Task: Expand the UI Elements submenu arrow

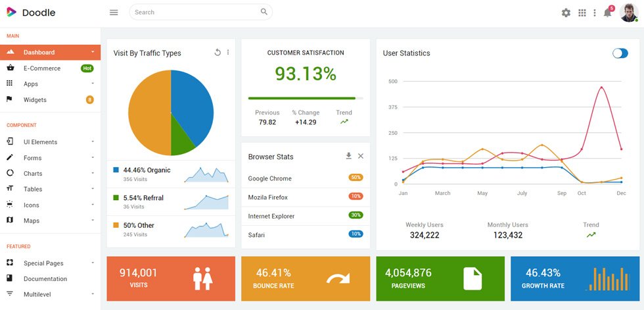Action: [93, 142]
